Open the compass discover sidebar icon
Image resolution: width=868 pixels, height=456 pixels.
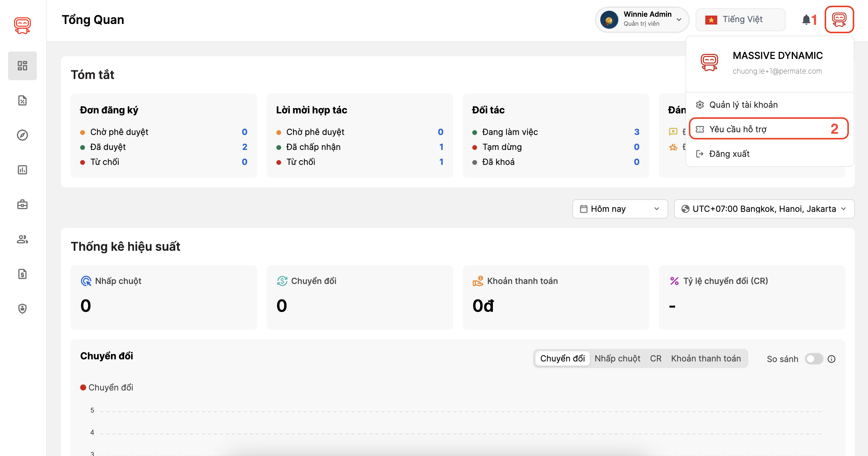pyautogui.click(x=22, y=135)
